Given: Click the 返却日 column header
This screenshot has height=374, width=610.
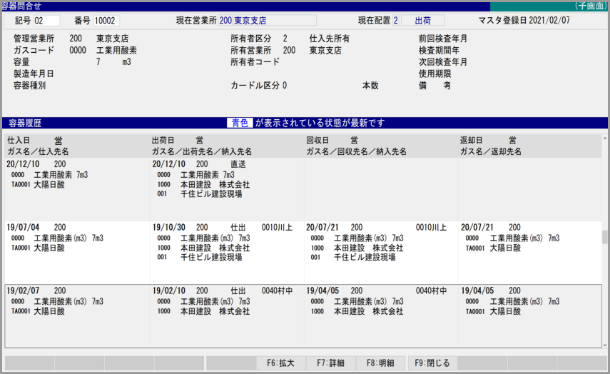Looking at the screenshot, I should (472, 140).
